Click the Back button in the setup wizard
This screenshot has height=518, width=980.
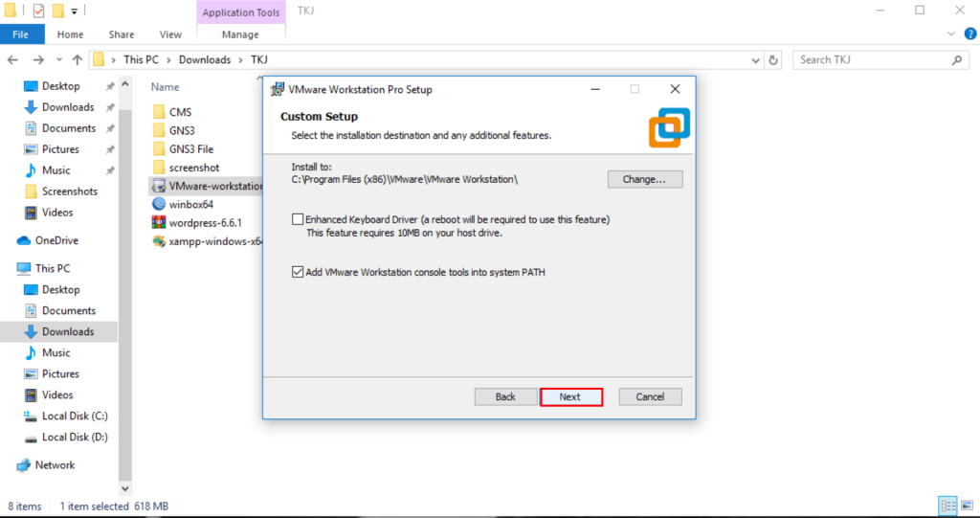[x=505, y=396]
